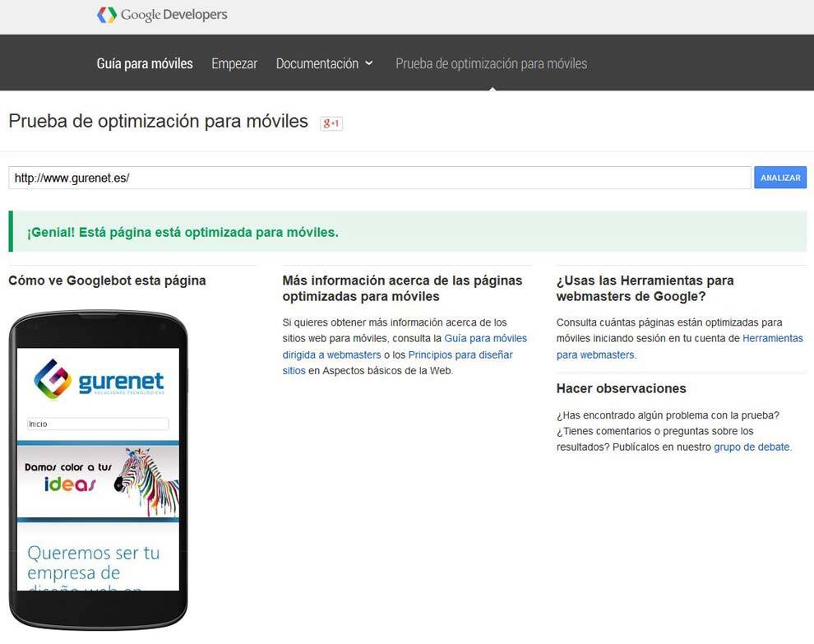Expand the Documentación dropdown arrow

pyautogui.click(x=369, y=63)
